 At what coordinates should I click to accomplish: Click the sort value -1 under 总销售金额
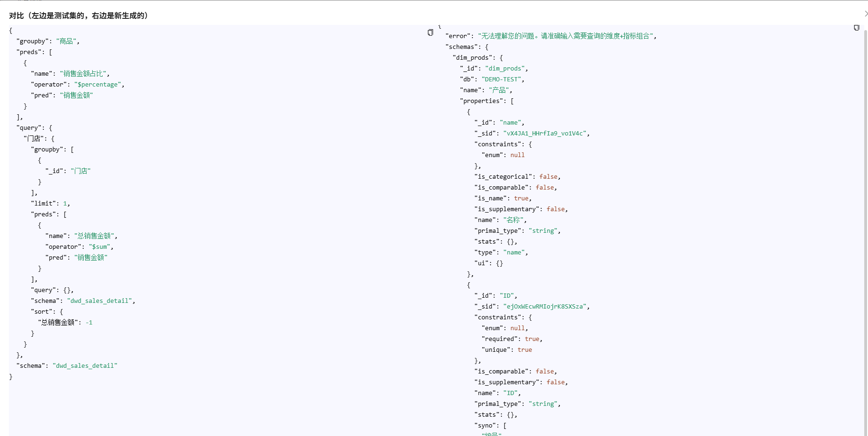[x=89, y=322]
